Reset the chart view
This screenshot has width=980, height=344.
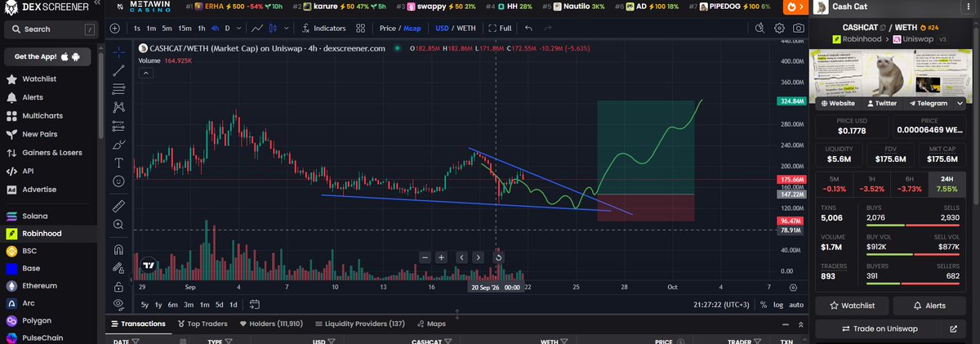[498, 257]
